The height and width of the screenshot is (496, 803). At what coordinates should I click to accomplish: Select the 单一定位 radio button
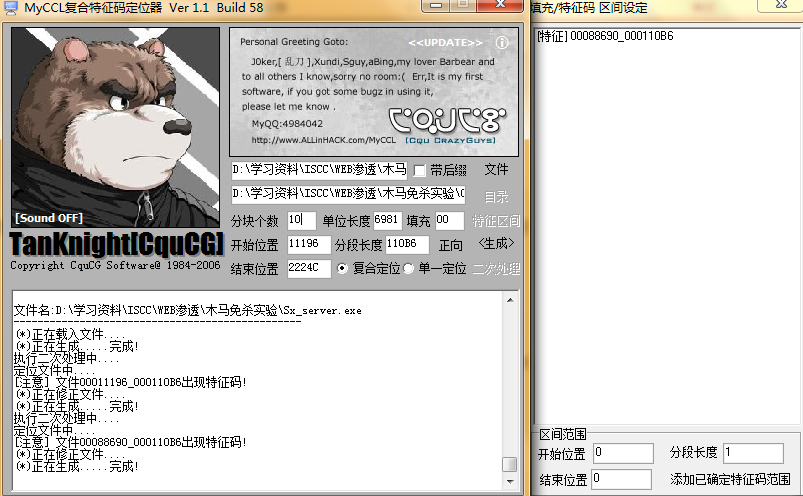click(x=408, y=268)
